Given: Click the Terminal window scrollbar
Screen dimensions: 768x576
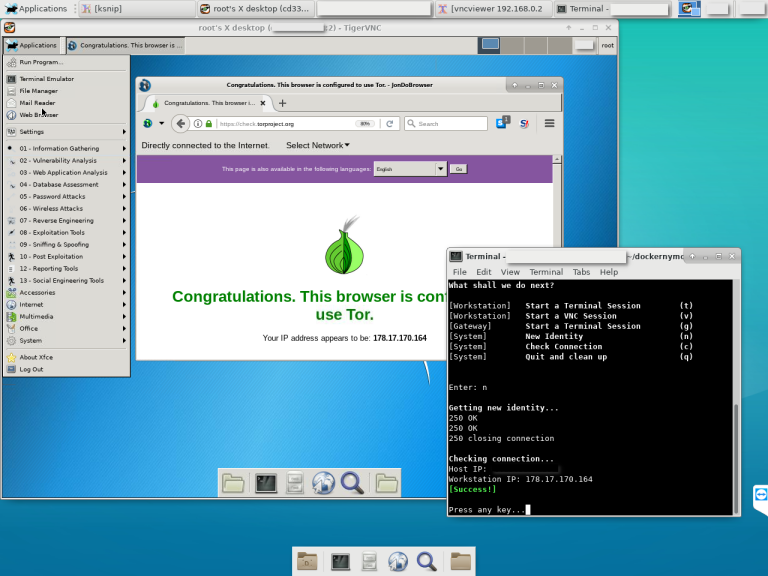Looking at the screenshot, I should (x=736, y=458).
